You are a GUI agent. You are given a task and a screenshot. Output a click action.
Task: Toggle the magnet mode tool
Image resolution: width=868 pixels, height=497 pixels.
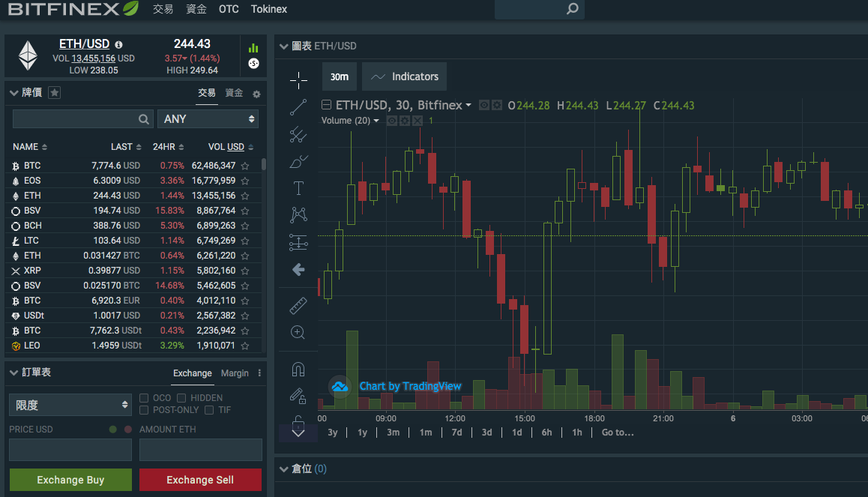click(298, 369)
